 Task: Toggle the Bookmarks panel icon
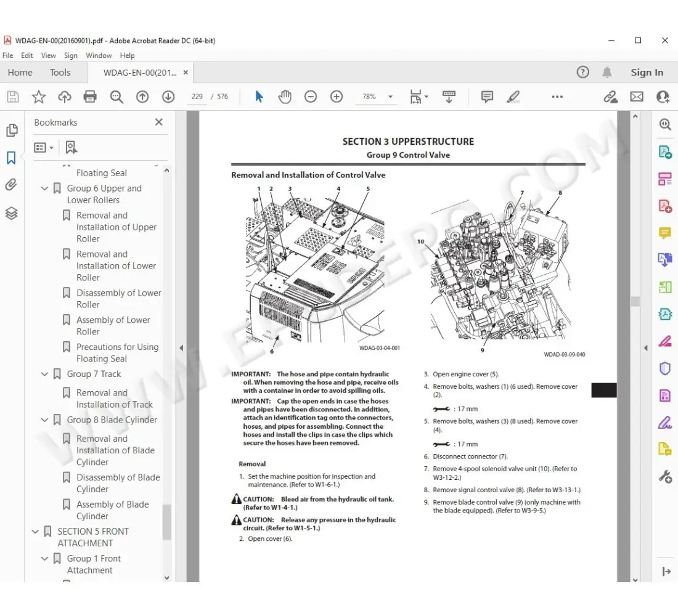[11, 158]
